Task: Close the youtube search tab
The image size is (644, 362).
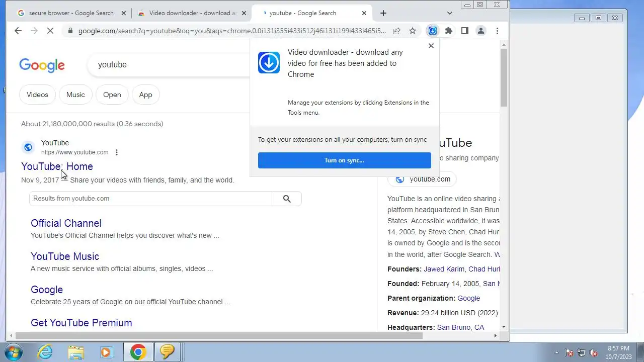Action: [x=364, y=13]
